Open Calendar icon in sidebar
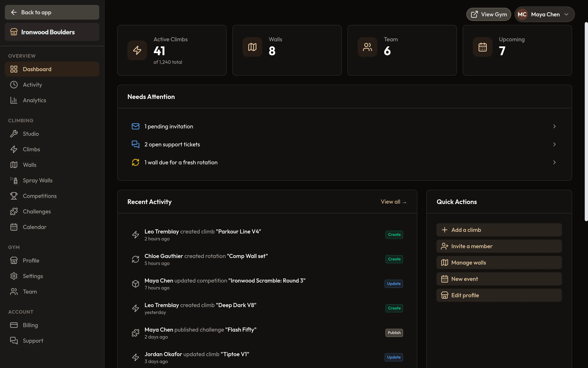Screen dimensions: 588x368 (14, 227)
